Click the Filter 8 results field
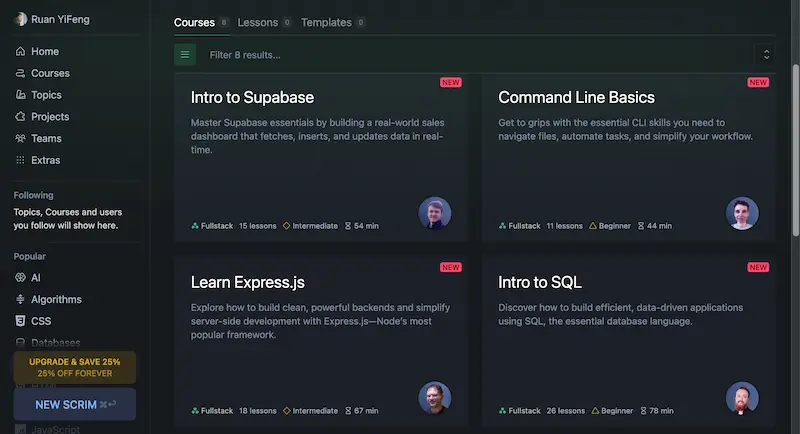 pyautogui.click(x=474, y=55)
